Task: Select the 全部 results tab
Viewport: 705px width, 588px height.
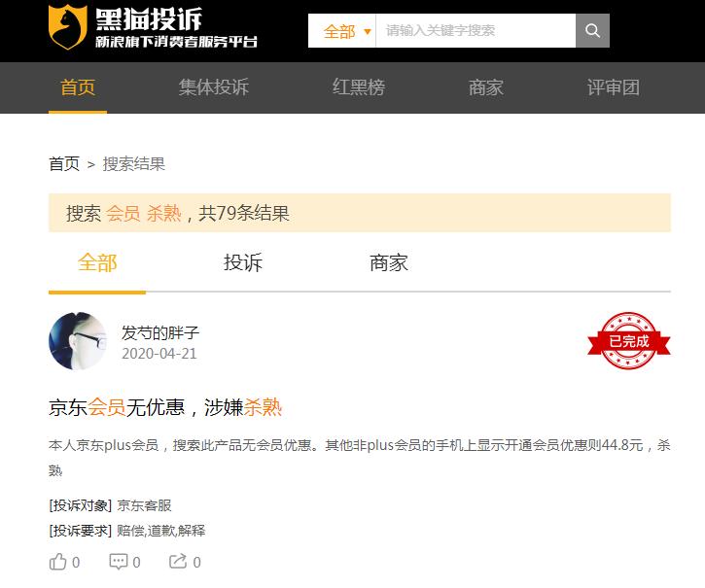Action: [x=97, y=262]
